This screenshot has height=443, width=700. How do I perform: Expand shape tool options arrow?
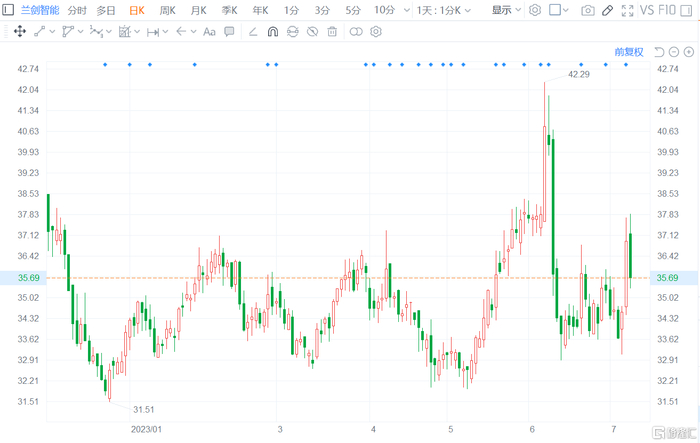tap(80, 31)
